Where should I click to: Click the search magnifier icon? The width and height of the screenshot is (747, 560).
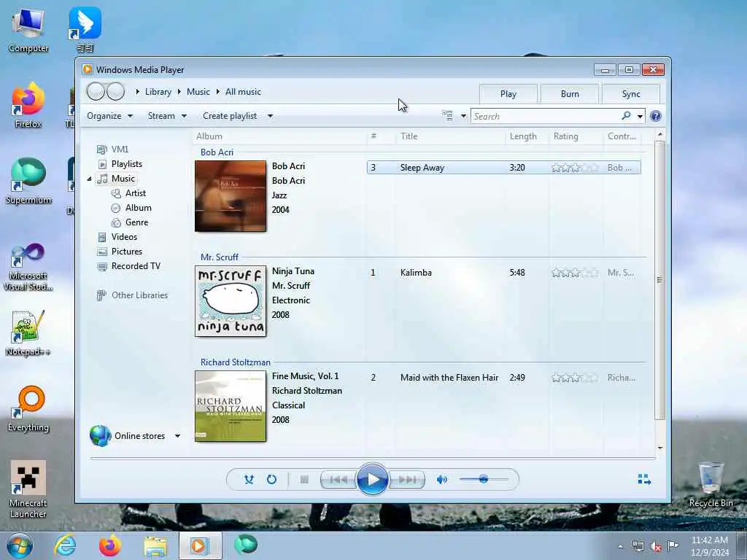pos(626,116)
